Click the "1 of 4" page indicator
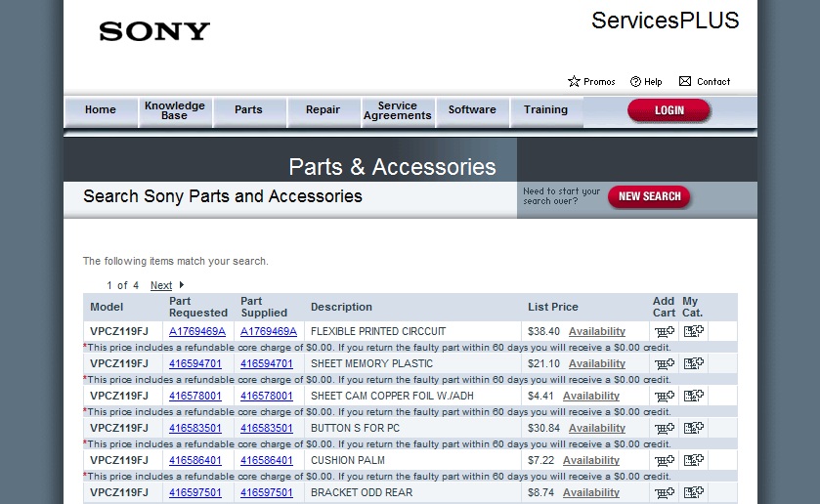The image size is (820, 504). (x=123, y=285)
